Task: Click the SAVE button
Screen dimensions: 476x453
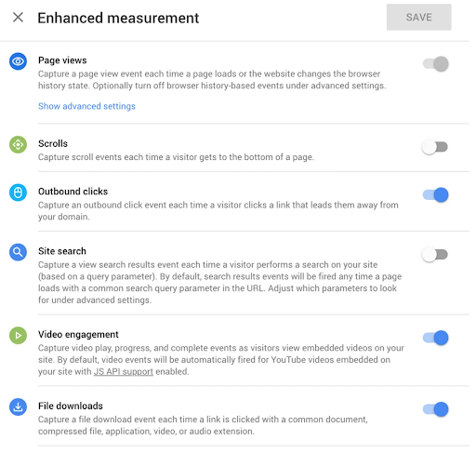Action: [x=419, y=17]
